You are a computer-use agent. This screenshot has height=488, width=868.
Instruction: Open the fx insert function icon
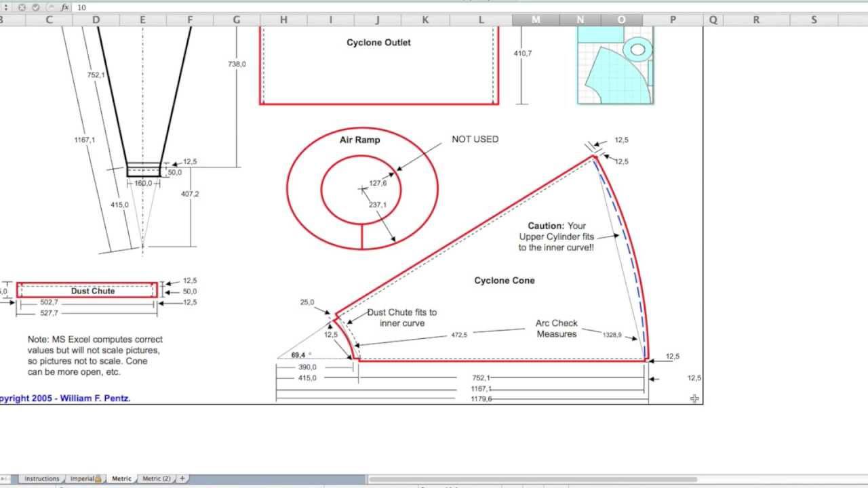click(x=64, y=7)
